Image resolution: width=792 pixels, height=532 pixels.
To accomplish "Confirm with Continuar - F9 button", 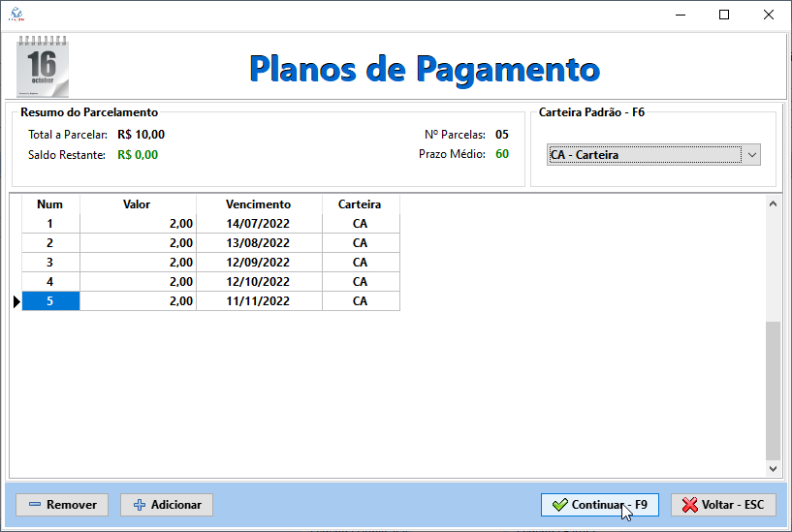I will tap(599, 505).
